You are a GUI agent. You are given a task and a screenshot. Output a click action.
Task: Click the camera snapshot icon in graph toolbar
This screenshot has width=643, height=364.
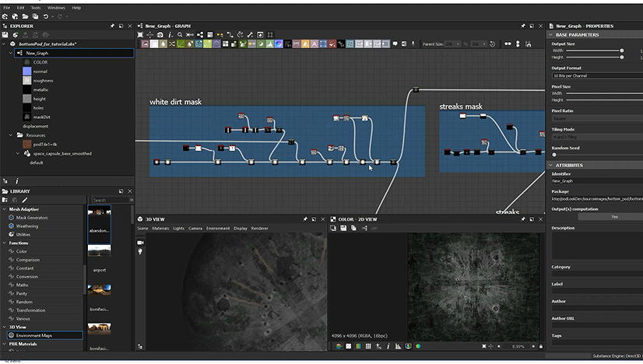(x=160, y=35)
